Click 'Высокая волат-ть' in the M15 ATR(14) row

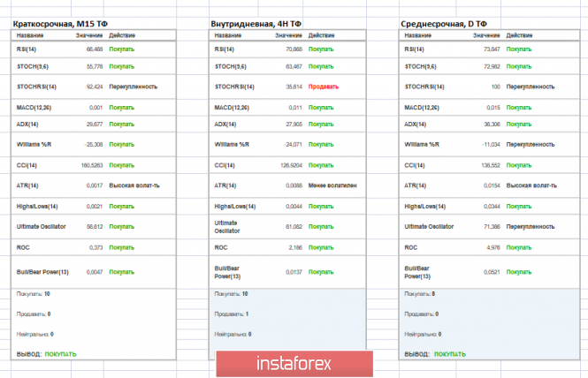[x=134, y=185]
